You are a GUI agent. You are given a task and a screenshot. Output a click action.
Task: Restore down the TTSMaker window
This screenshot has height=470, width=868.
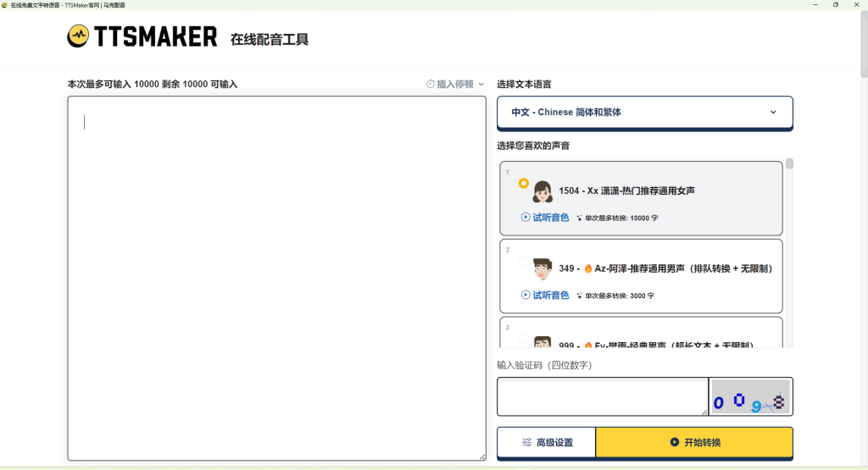click(x=835, y=4)
